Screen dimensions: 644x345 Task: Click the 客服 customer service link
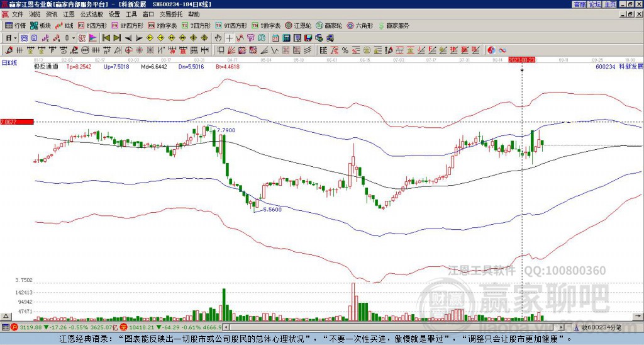(580, 4)
